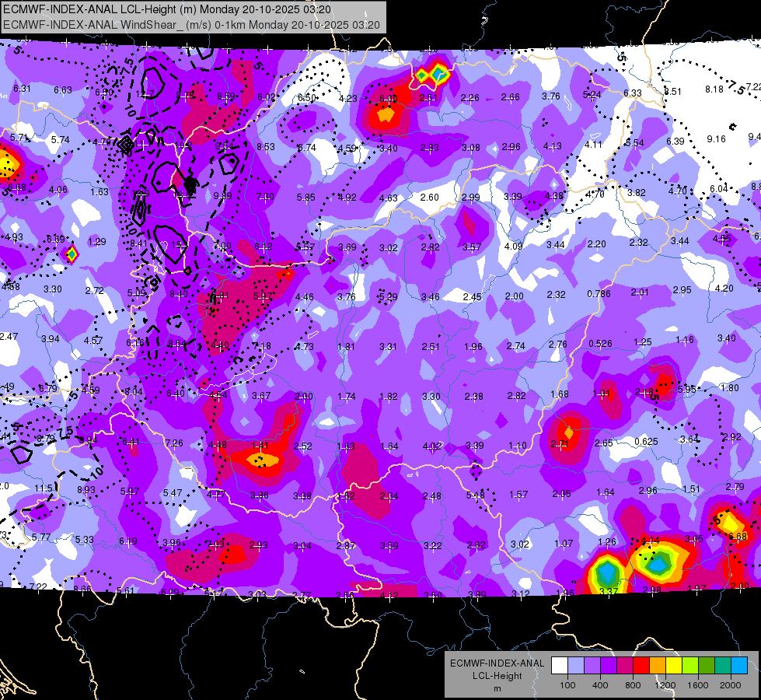Click the map value '1.16'

(685, 340)
